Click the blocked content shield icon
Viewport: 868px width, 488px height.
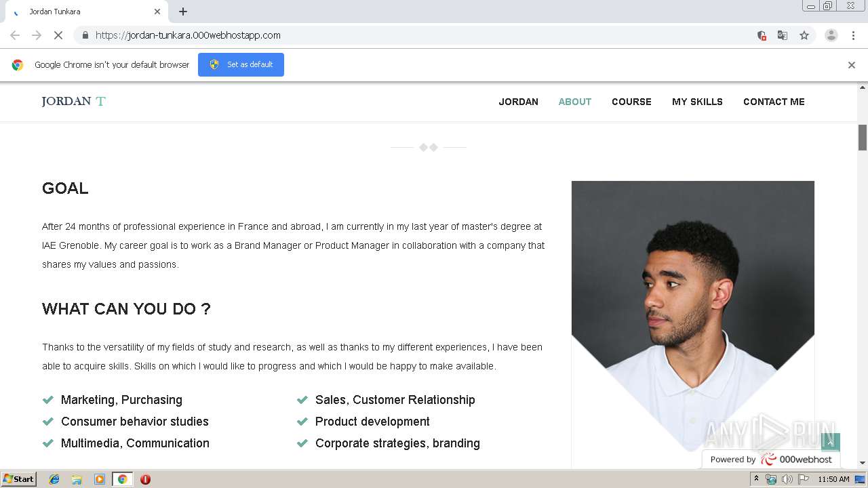(x=762, y=35)
